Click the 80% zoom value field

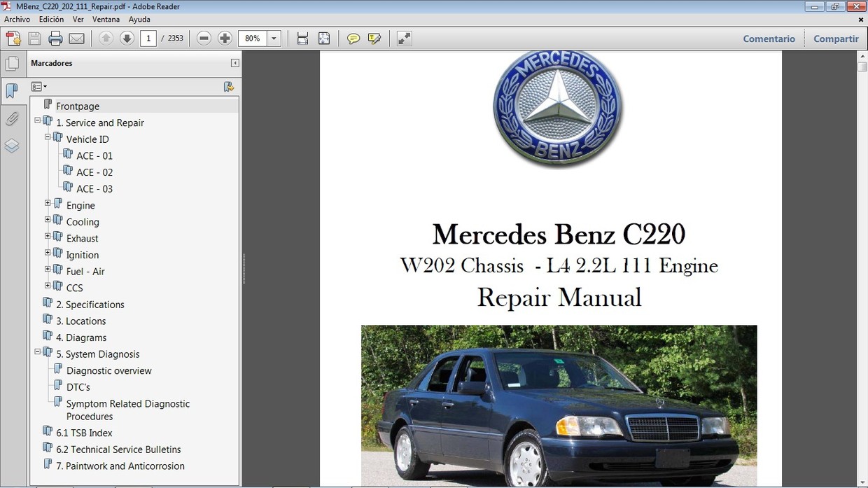[x=253, y=39]
